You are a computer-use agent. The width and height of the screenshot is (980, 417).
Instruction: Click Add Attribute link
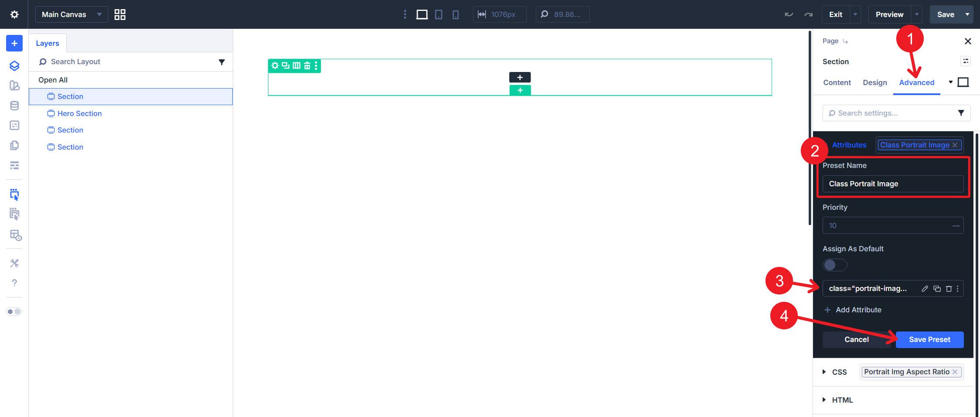858,310
